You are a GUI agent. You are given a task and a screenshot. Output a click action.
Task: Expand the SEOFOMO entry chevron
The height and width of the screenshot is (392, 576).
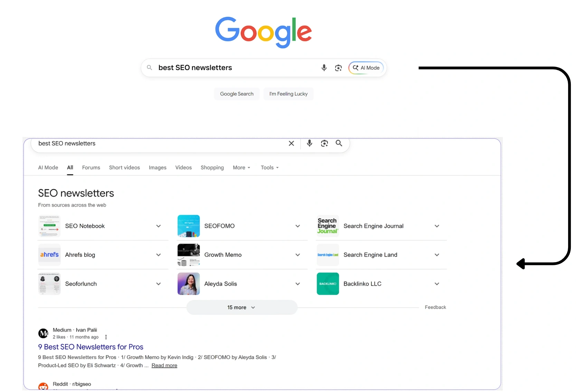[x=298, y=226]
